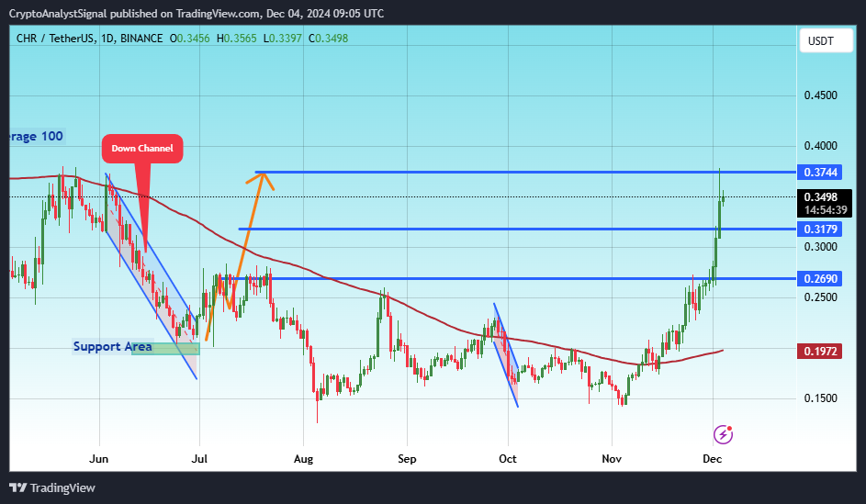This screenshot has width=866, height=504.
Task: Select the green Support Area rectangle
Action: (165, 348)
